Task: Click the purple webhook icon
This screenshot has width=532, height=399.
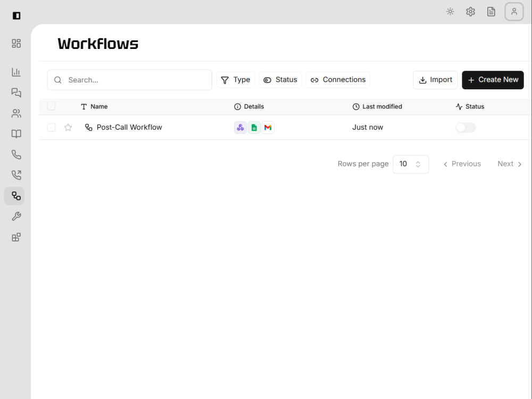Action: click(x=240, y=128)
